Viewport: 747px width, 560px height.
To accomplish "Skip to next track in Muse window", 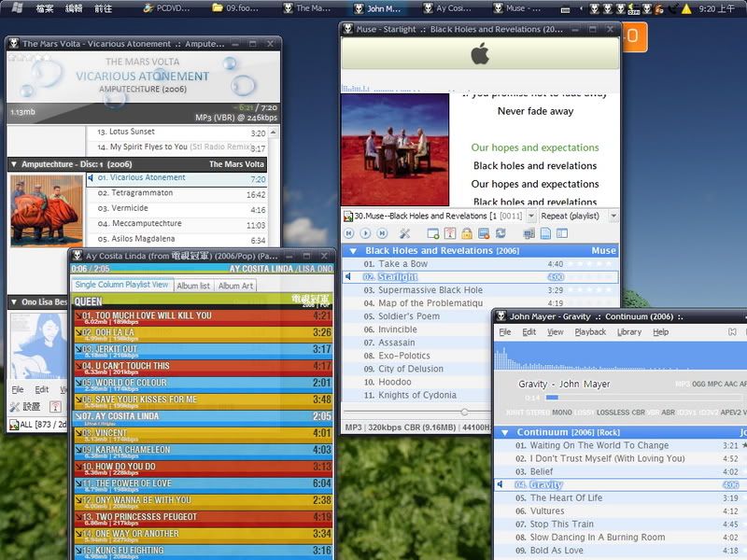I will pos(382,233).
